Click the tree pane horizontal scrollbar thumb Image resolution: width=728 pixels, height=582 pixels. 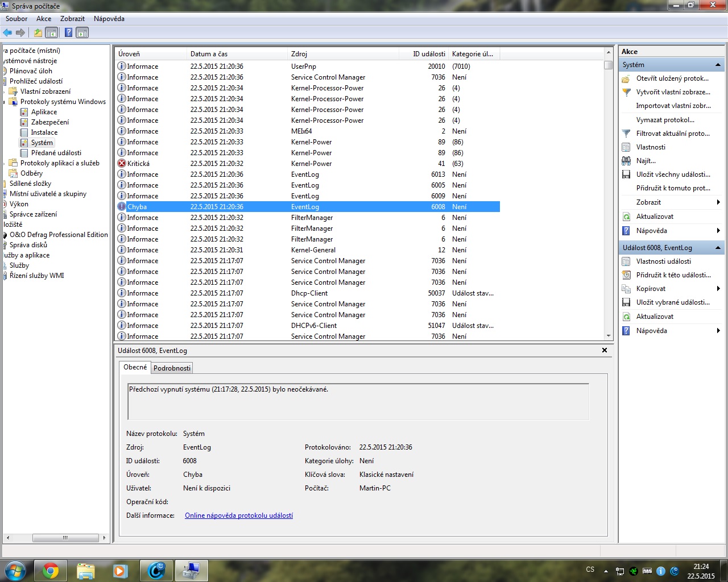(65, 538)
